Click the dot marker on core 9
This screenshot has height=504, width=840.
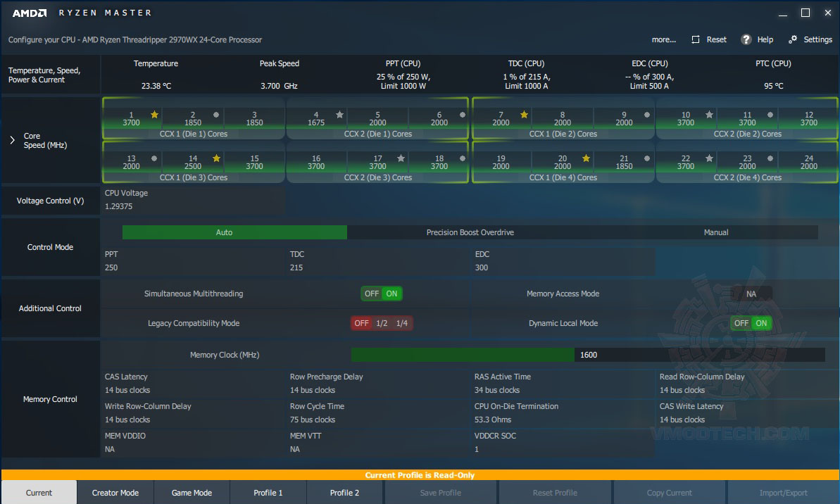click(x=647, y=115)
